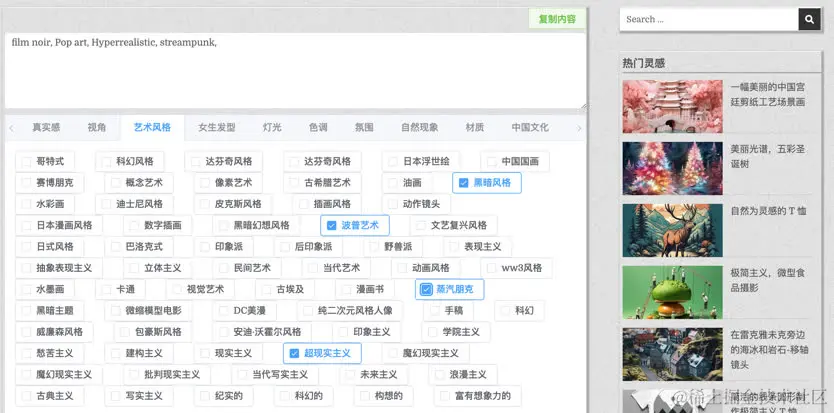834x413 pixels.
Task: Tick the 水彩画 checkbox
Action: (x=26, y=204)
